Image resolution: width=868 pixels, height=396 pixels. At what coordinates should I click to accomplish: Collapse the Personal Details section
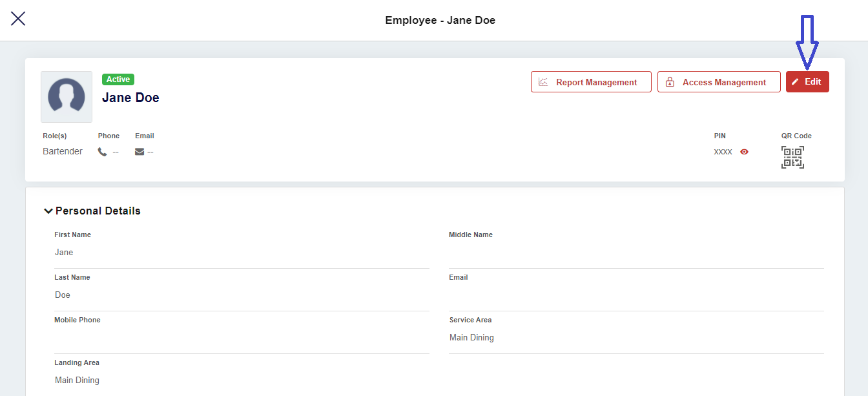[x=48, y=210]
